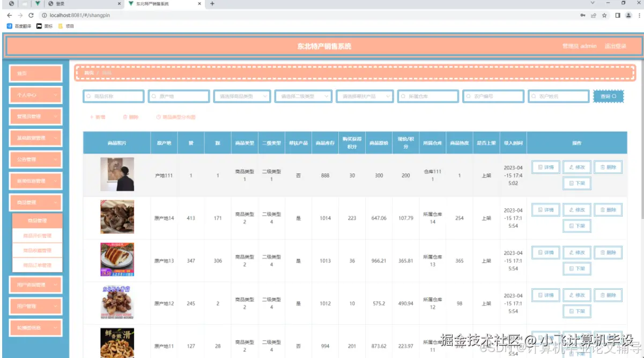644x358 pixels.
Task: Open the 请选择帮扶产品 dropdown
Action: click(365, 96)
